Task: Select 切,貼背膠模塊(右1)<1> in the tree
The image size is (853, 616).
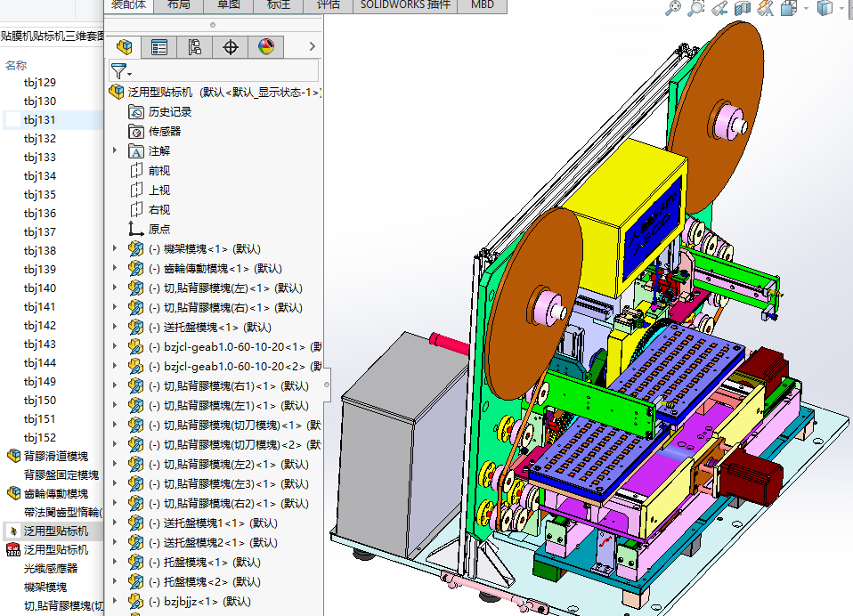Action: click(x=229, y=386)
